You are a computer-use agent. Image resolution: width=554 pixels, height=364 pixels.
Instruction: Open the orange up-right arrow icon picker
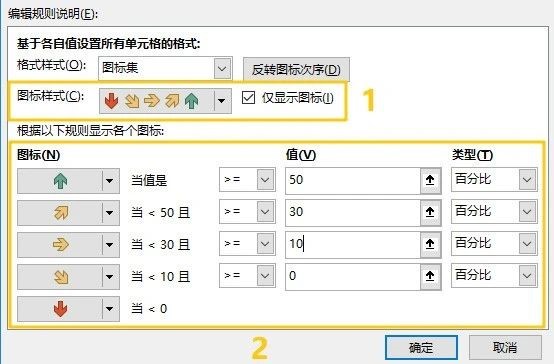tap(68, 213)
